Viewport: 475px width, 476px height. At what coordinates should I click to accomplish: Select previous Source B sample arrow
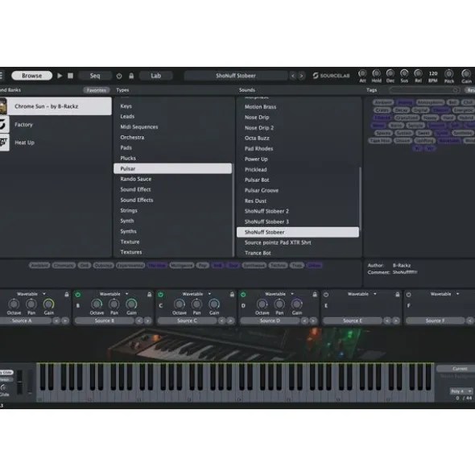(139, 321)
